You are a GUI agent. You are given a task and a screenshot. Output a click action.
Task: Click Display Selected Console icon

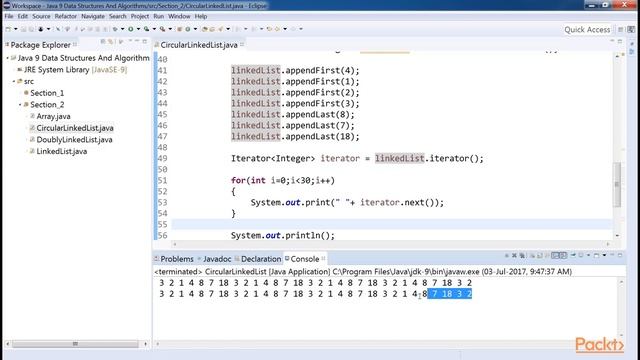581,256
